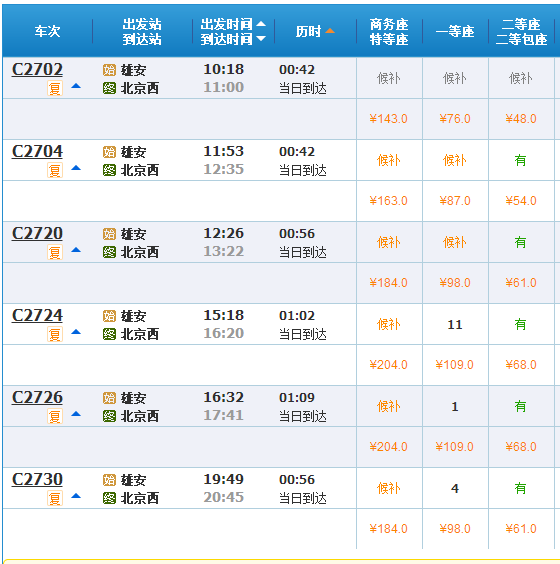Sort by departure time ascending arrow
560x564 pixels.
(x=261, y=24)
